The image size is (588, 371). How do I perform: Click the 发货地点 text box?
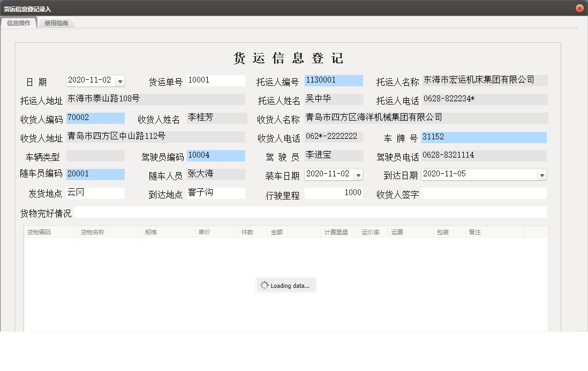95,194
